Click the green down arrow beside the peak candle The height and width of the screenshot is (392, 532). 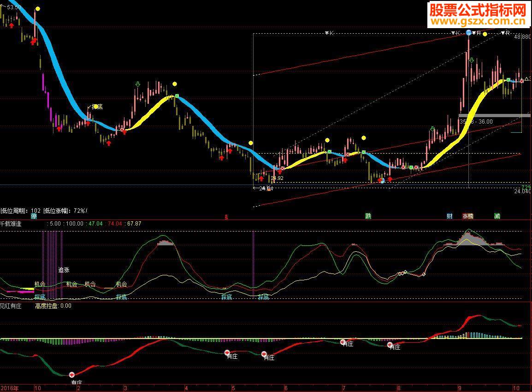pyautogui.click(x=472, y=60)
